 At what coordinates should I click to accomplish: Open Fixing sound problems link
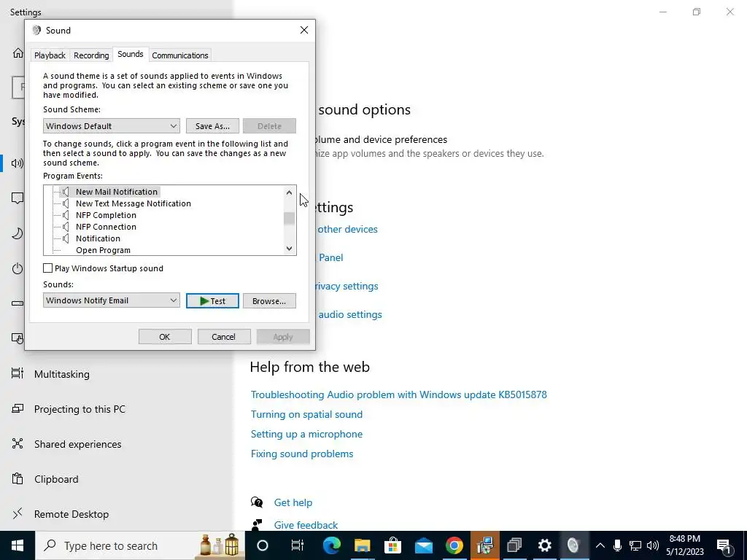[302, 454]
